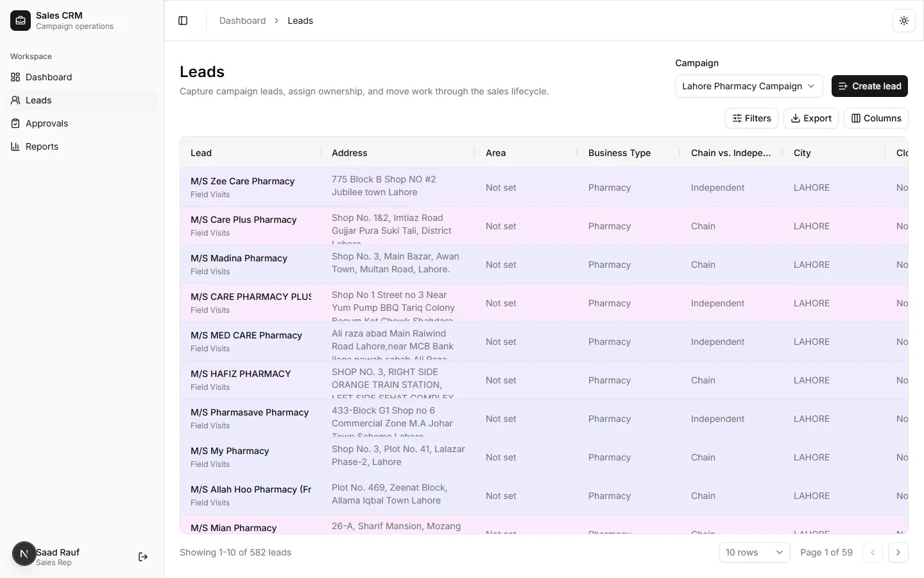Open lead M/S Allah Hoo Pharmacy

click(x=251, y=489)
